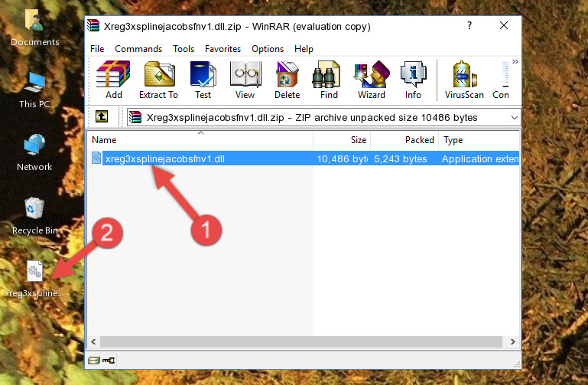Expand hidden toolbar buttons chevron

(515, 61)
